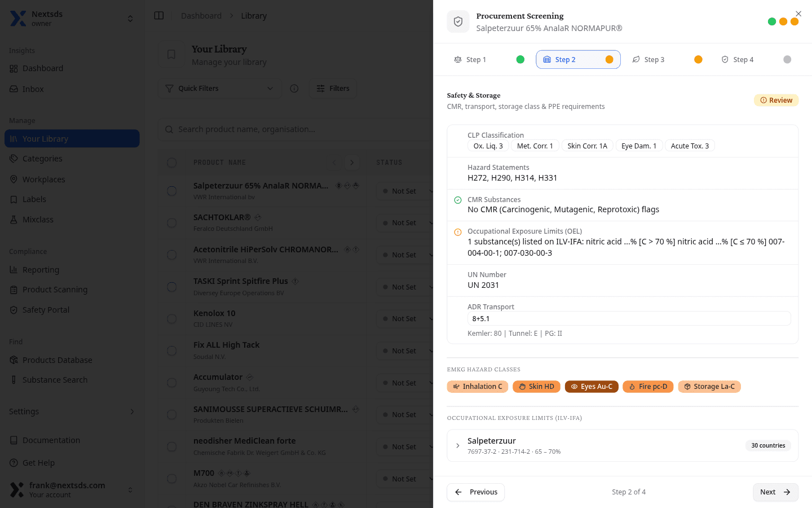Open the Nextsds organisation switcher
The image size is (812, 508).
(72, 19)
